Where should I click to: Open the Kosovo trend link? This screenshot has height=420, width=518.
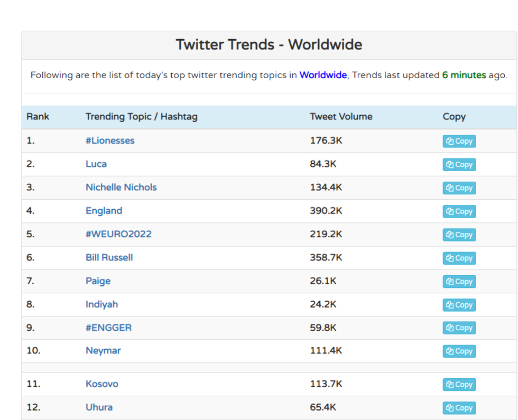pyautogui.click(x=101, y=384)
